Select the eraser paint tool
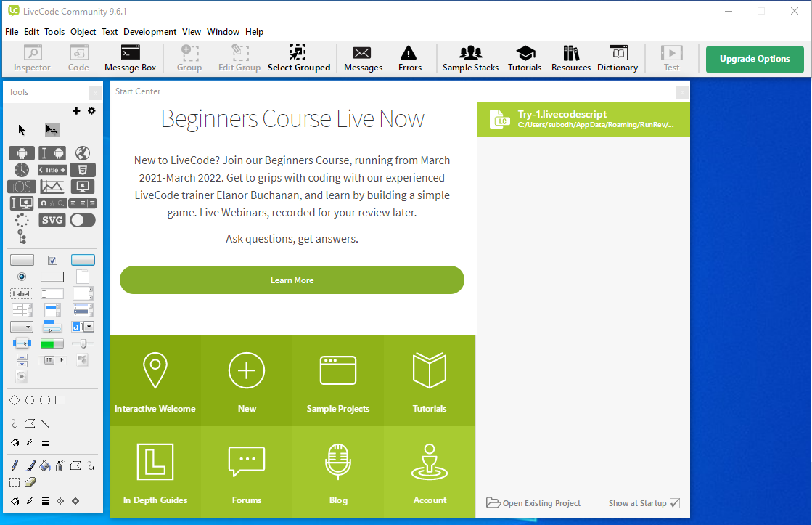 pos(30,482)
